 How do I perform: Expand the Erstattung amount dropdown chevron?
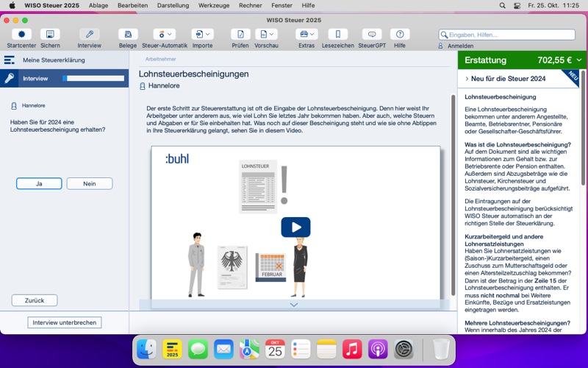(579, 60)
